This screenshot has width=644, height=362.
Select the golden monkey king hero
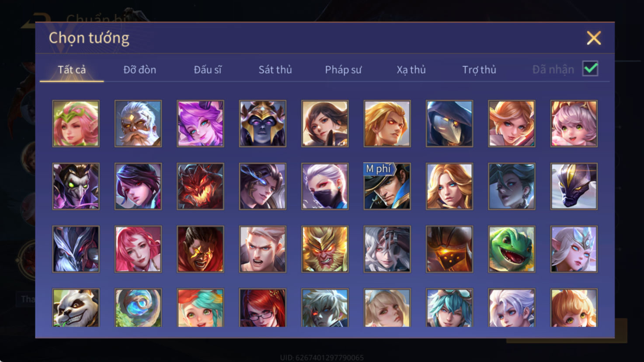coord(325,249)
